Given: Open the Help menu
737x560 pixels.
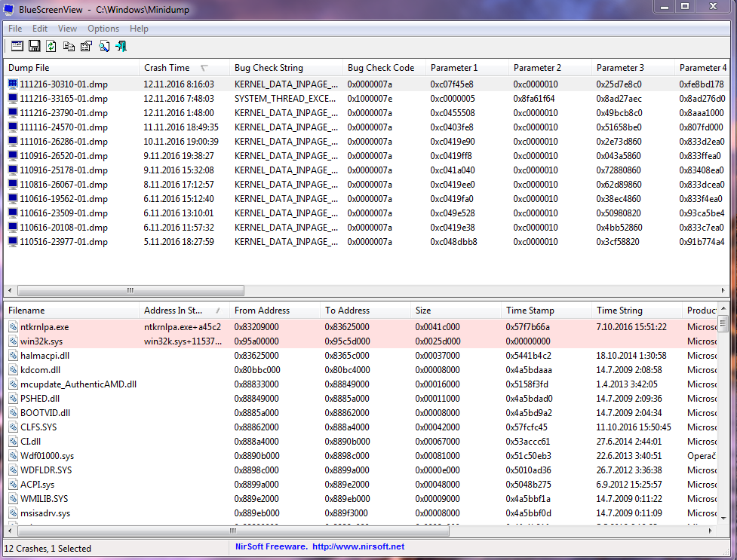Looking at the screenshot, I should point(139,29).
